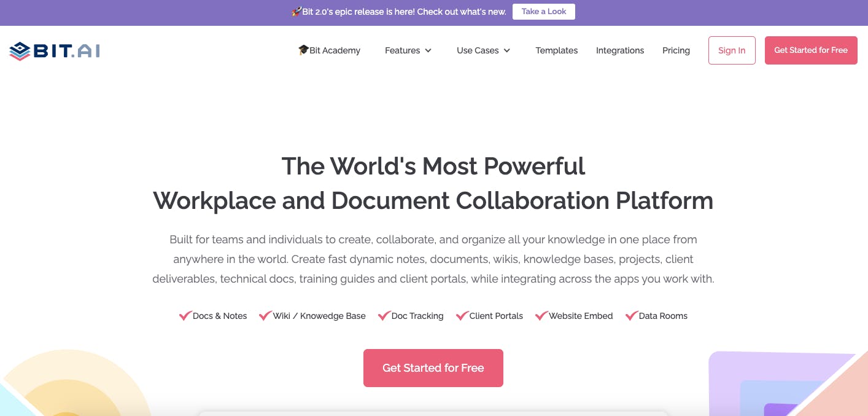
Task: Click the checkmark icon beside Data Rooms
Action: [x=632, y=316]
